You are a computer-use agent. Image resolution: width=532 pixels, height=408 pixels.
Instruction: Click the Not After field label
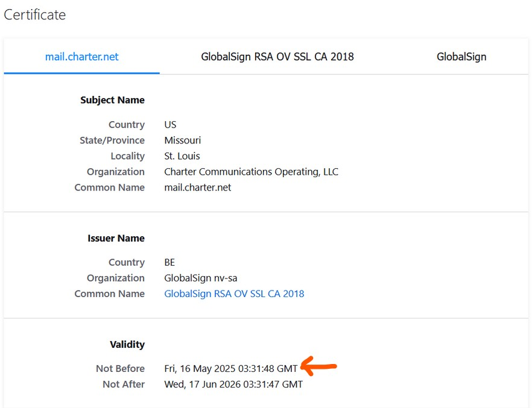(x=124, y=384)
